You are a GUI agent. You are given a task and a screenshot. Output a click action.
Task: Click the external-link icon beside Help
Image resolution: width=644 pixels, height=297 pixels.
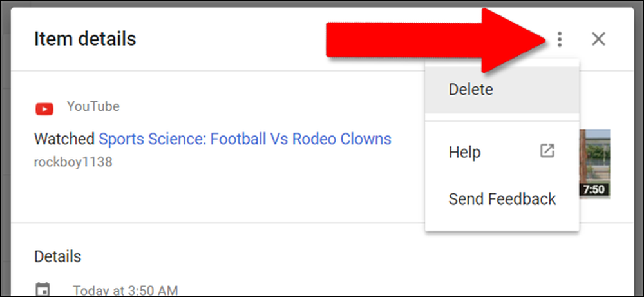click(x=547, y=151)
